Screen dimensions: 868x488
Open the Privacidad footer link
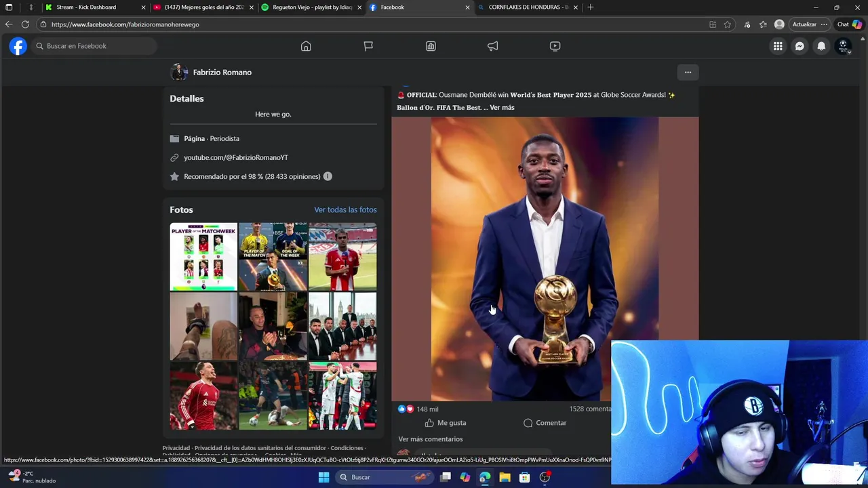pyautogui.click(x=176, y=448)
